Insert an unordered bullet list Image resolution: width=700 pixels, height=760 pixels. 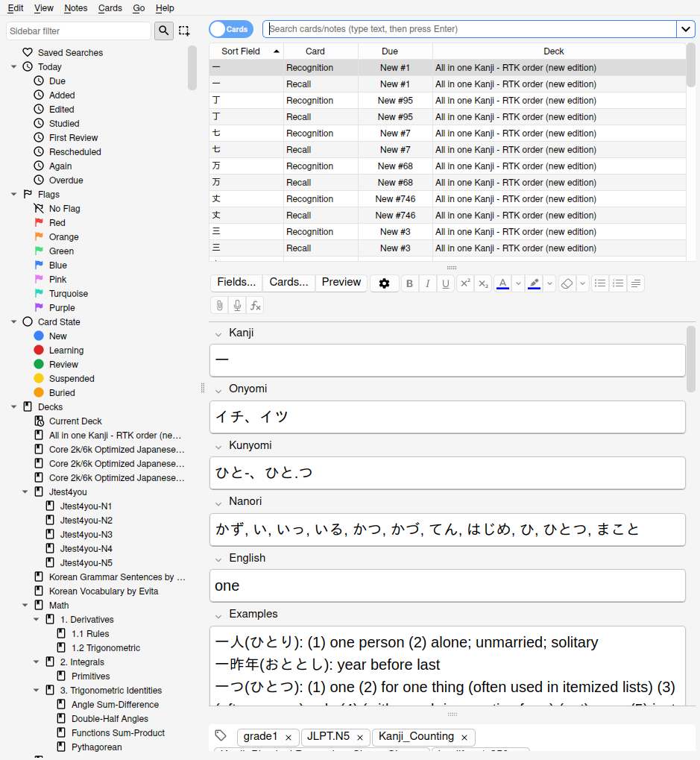600,283
